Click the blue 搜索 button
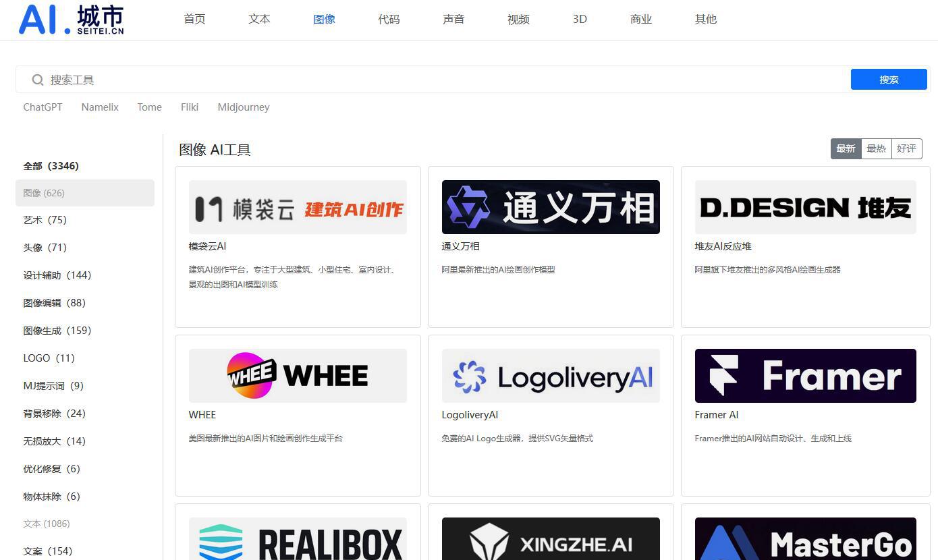The image size is (938, 560). 889,80
